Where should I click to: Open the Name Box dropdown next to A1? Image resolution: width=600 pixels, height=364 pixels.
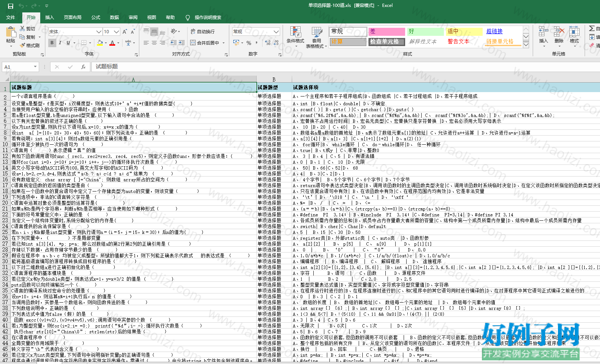point(35,67)
